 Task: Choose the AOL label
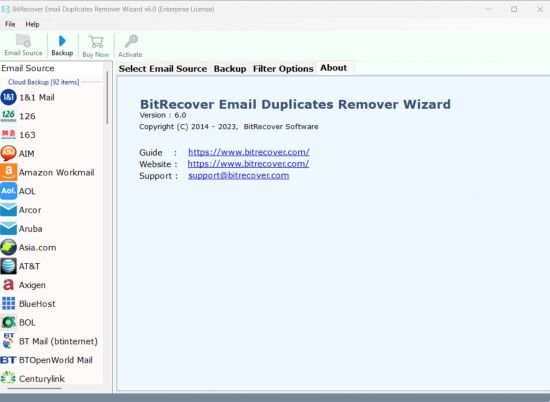tap(27, 191)
